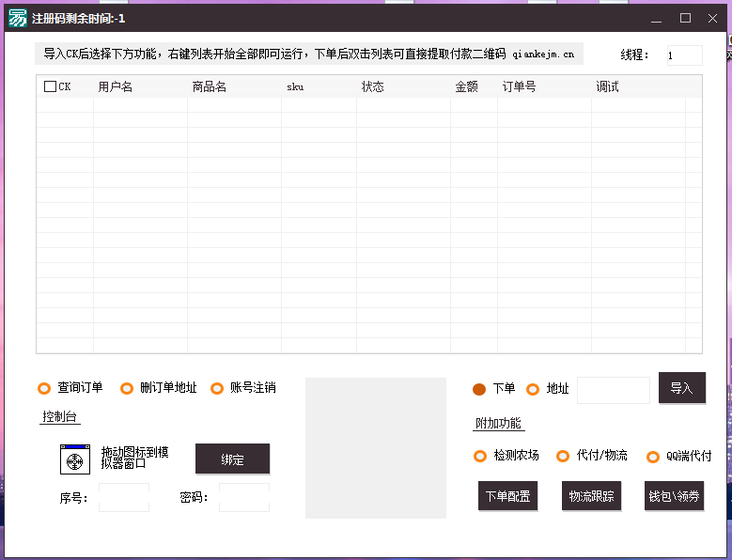This screenshot has height=560, width=732.
Task: Choose the 代付/物流 radio option
Action: (563, 456)
